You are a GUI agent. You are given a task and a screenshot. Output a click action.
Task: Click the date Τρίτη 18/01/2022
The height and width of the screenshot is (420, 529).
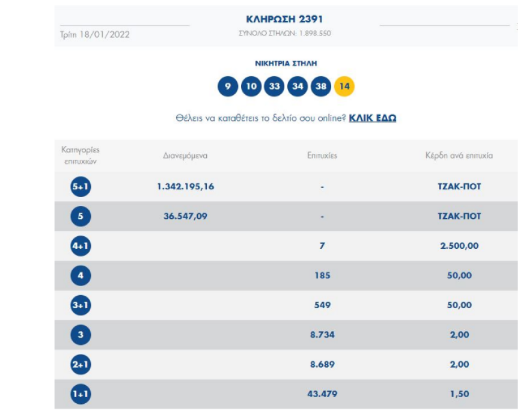pyautogui.click(x=95, y=34)
